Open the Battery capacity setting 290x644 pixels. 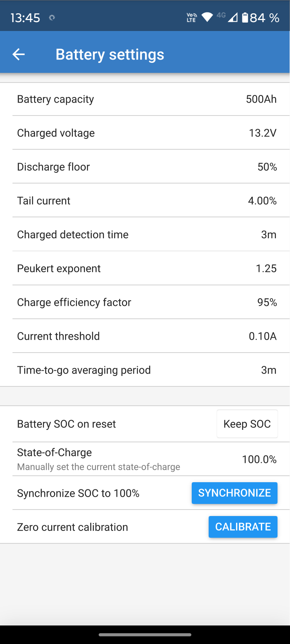point(145,99)
